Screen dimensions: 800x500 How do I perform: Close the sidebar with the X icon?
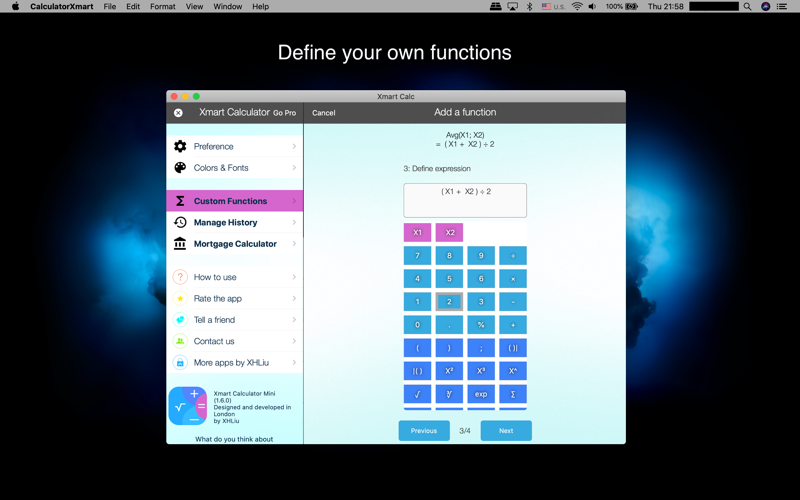point(178,113)
